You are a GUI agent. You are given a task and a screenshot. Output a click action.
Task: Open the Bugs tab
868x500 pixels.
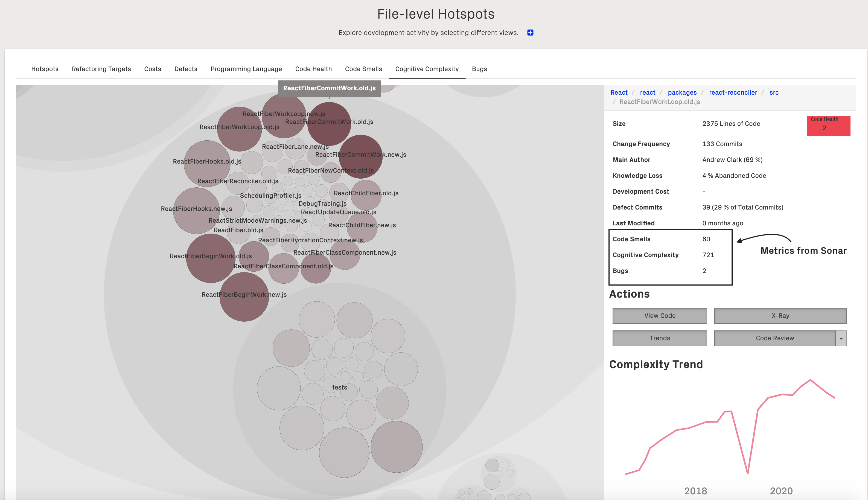[x=479, y=69]
